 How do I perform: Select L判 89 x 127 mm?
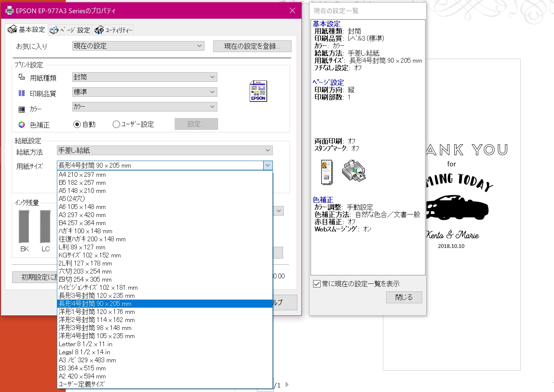coord(165,247)
